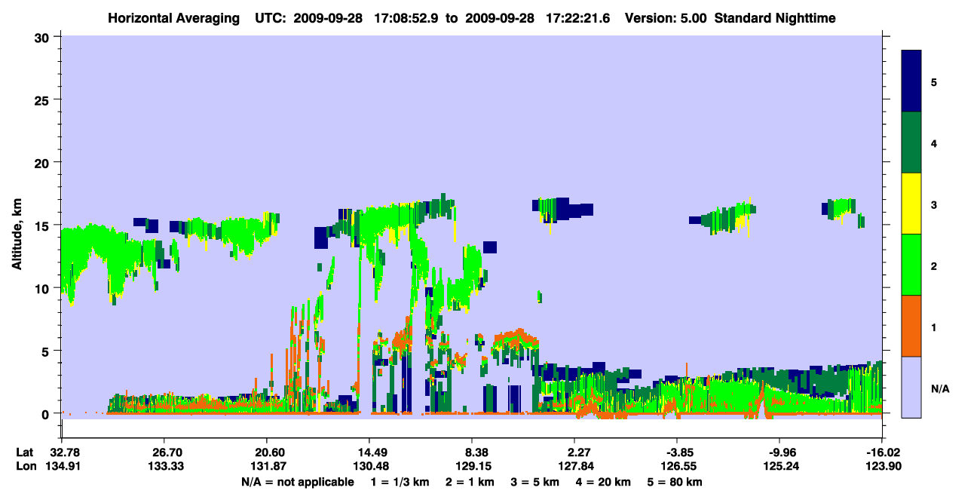Click the yellow color bar segment labeled 3
Screen dimensions: 980x503
coord(911,204)
